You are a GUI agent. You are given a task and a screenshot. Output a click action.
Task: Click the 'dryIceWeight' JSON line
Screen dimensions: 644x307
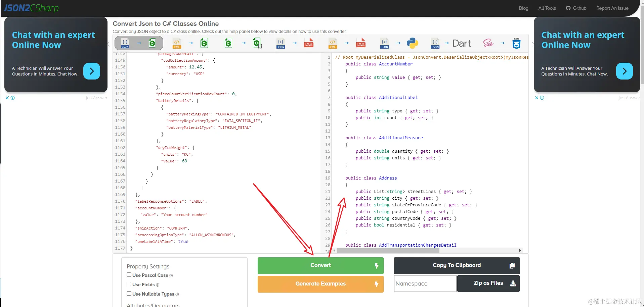coord(175,148)
